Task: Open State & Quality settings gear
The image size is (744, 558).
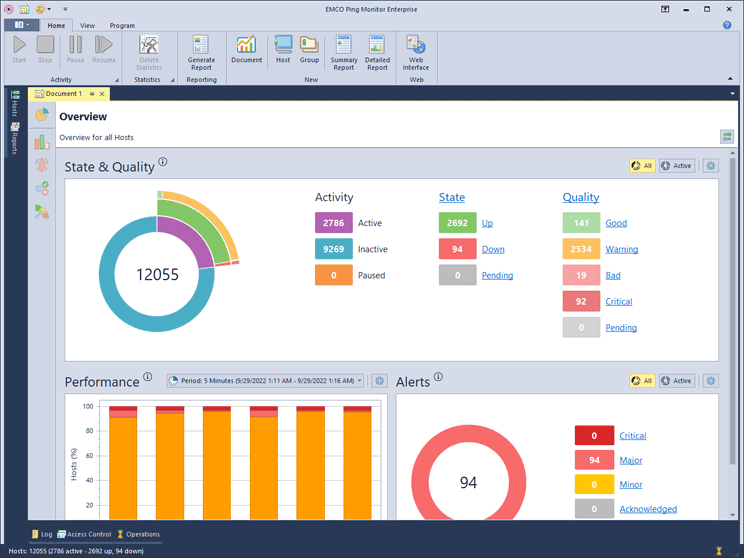Action: (710, 166)
